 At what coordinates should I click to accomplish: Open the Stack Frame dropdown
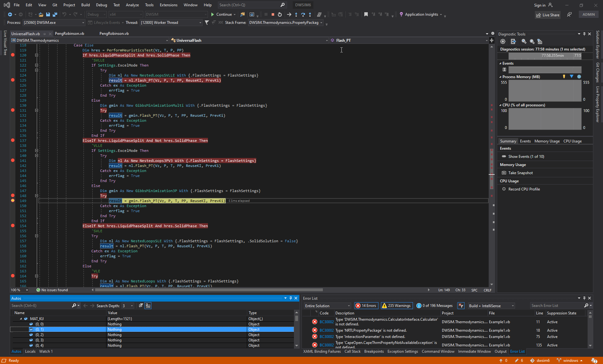pos(321,22)
